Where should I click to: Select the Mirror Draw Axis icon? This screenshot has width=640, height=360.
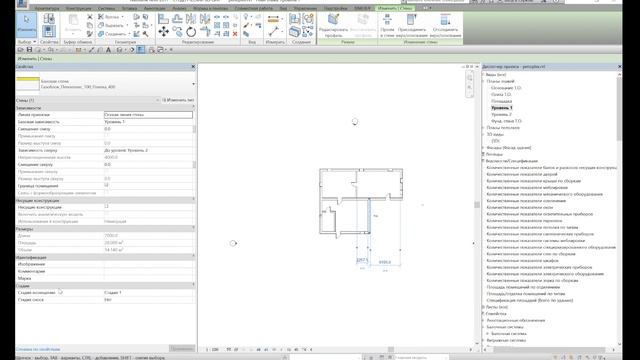click(205, 19)
